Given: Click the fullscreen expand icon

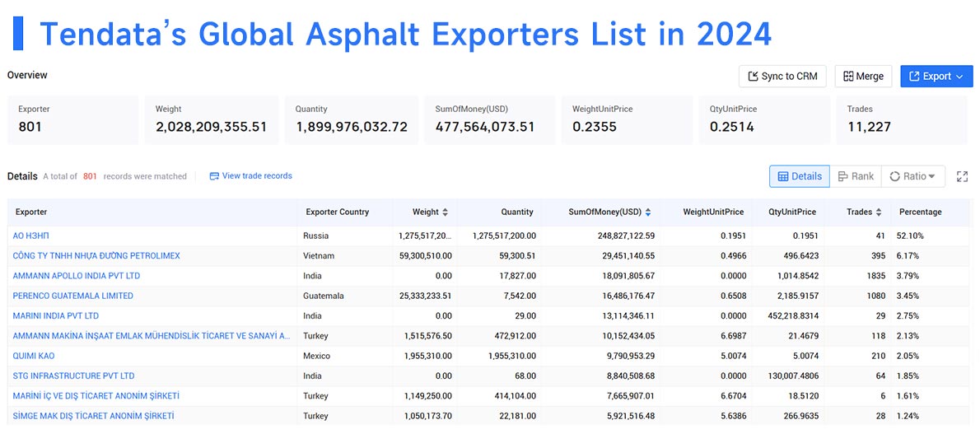Looking at the screenshot, I should (962, 176).
